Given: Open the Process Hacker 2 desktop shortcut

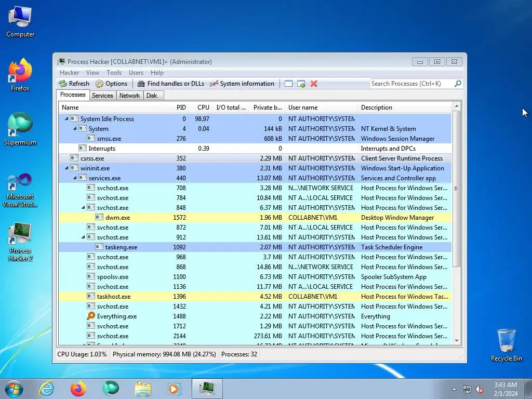Looking at the screenshot, I should (20, 242).
